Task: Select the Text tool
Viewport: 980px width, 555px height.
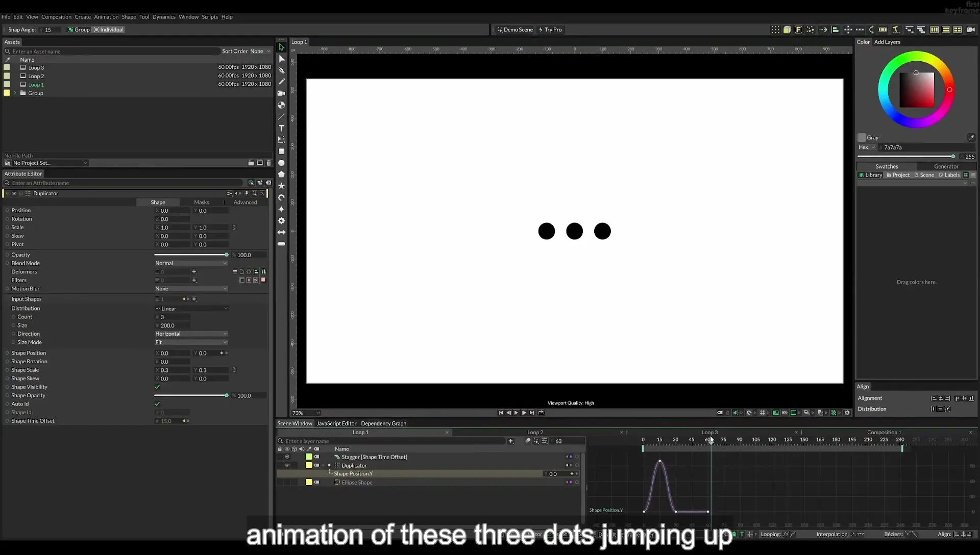Action: coord(281,128)
